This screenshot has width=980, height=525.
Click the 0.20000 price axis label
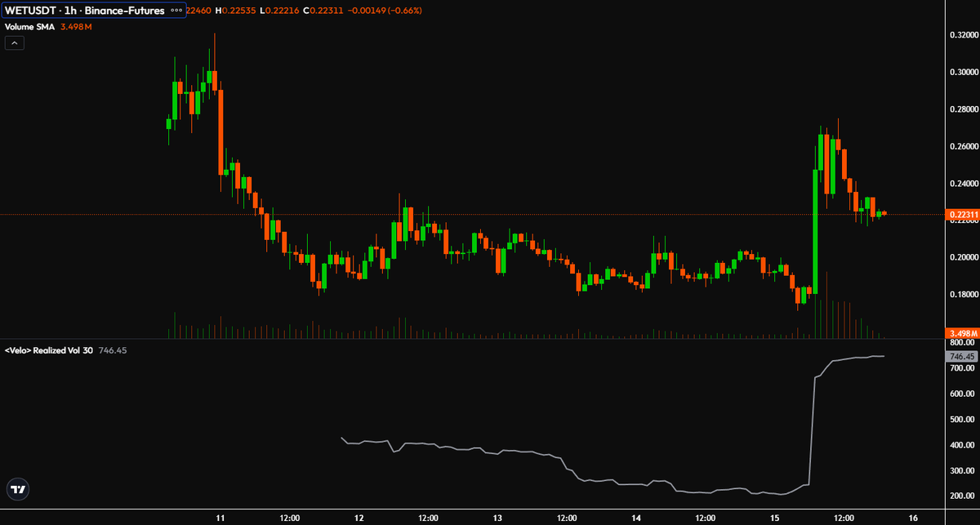(x=962, y=257)
